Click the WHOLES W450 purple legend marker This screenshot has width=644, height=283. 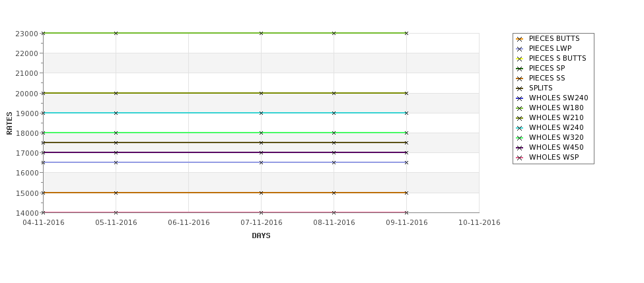pos(520,148)
